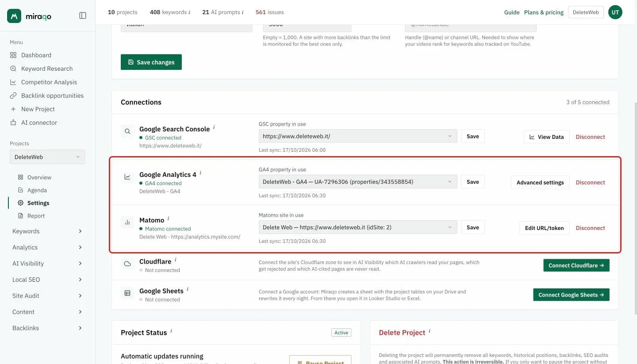This screenshot has width=637, height=364.
Task: Expand the Keywords menu section
Action: click(47, 231)
